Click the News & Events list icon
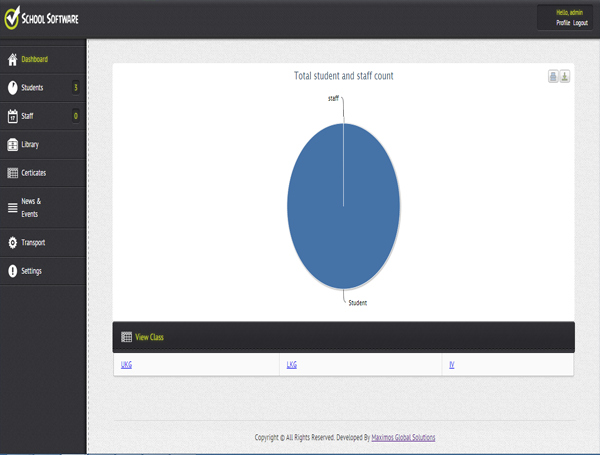Image resolution: width=600 pixels, height=455 pixels. coord(12,207)
